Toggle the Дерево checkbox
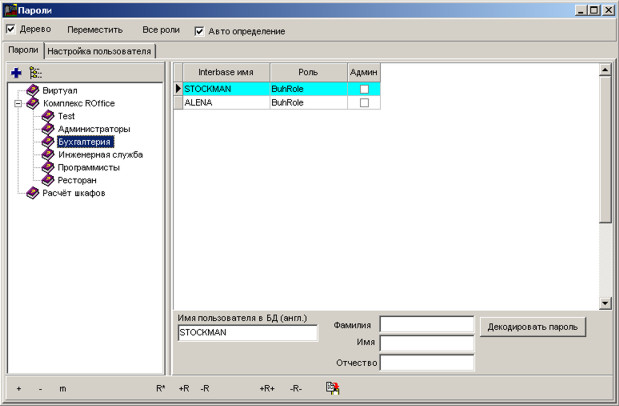Viewport: 619px width, 406px height. 11,30
